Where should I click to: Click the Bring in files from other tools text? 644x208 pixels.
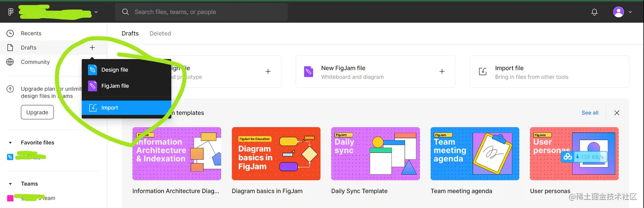(x=532, y=77)
